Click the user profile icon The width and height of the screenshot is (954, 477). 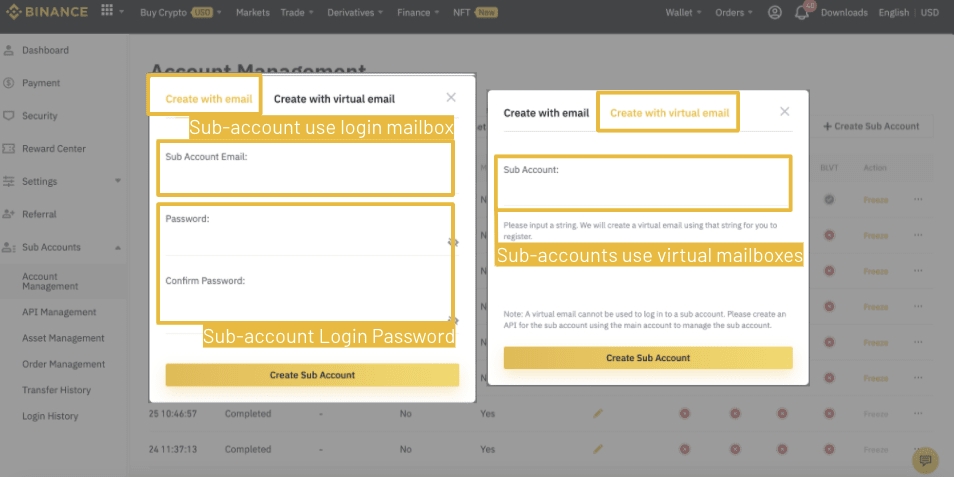[x=775, y=12]
